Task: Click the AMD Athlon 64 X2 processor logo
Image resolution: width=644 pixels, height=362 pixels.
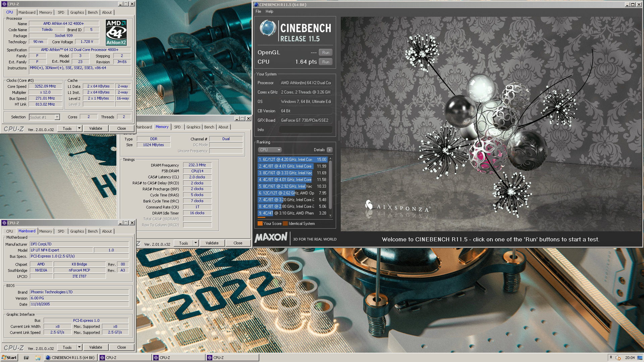Action: point(116,33)
